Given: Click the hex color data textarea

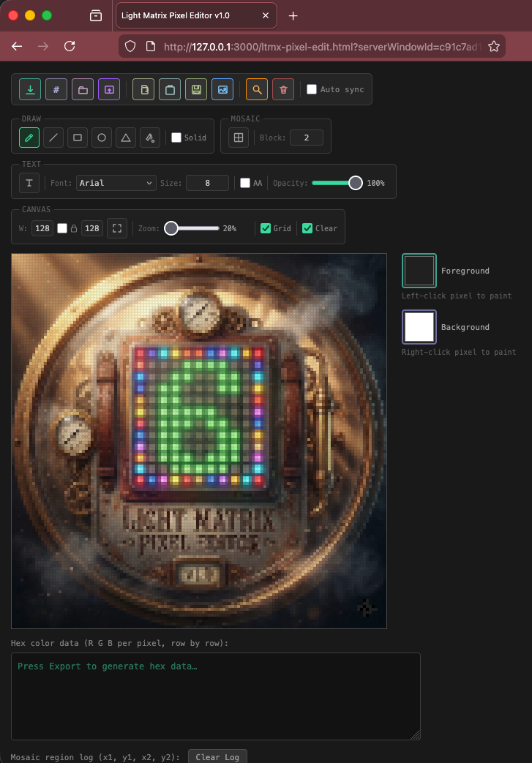Looking at the screenshot, I should 216,696.
